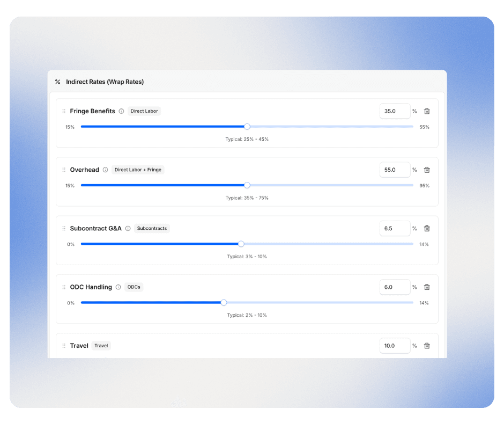Screen dimensions: 504x423
Task: Click the Indirect Rates (Wrap Rates) heading
Action: click(105, 82)
